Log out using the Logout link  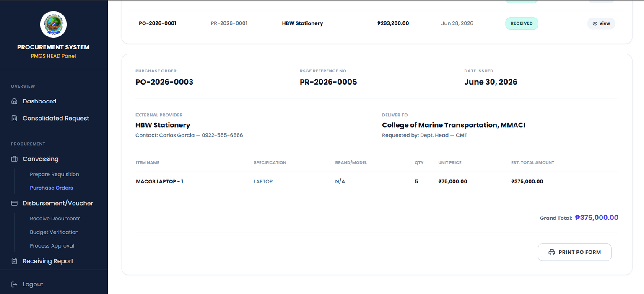coord(33,284)
